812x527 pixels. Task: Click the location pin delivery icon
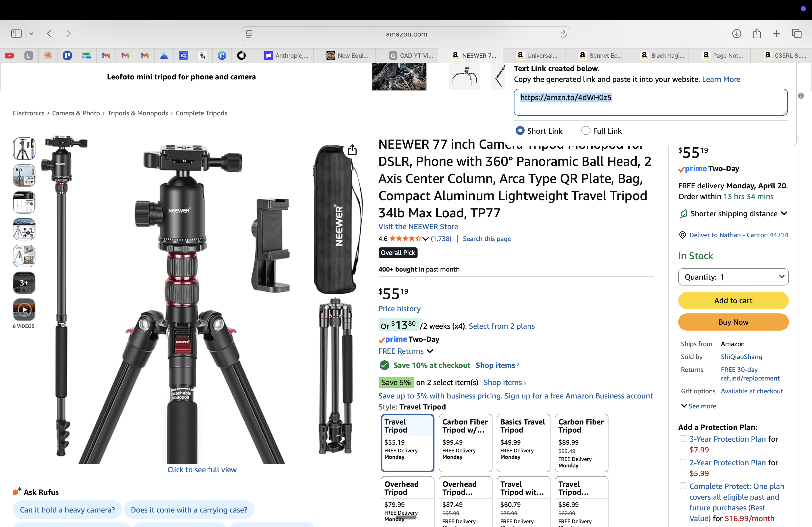tap(682, 235)
